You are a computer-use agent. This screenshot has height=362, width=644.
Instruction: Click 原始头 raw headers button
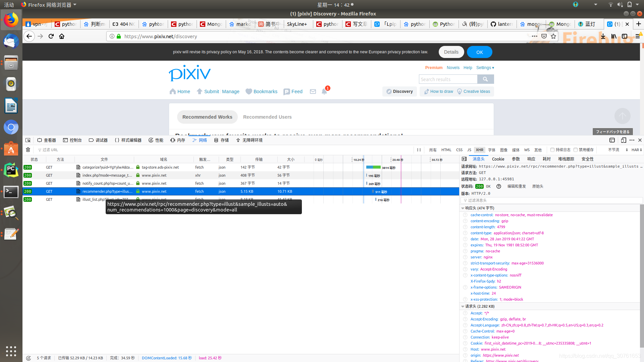(538, 186)
